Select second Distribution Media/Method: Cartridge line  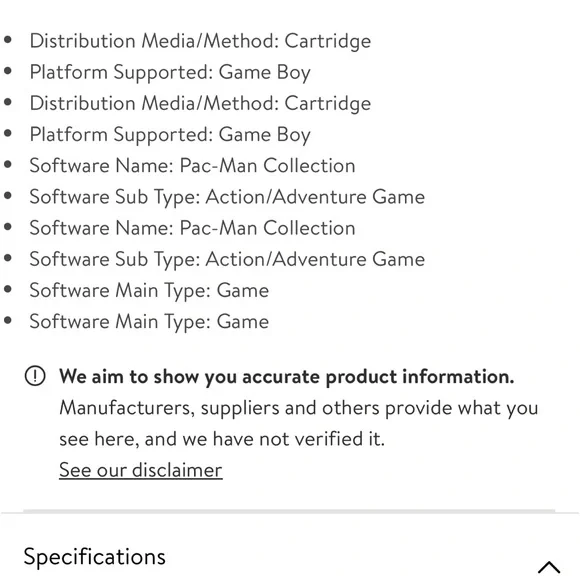[200, 103]
